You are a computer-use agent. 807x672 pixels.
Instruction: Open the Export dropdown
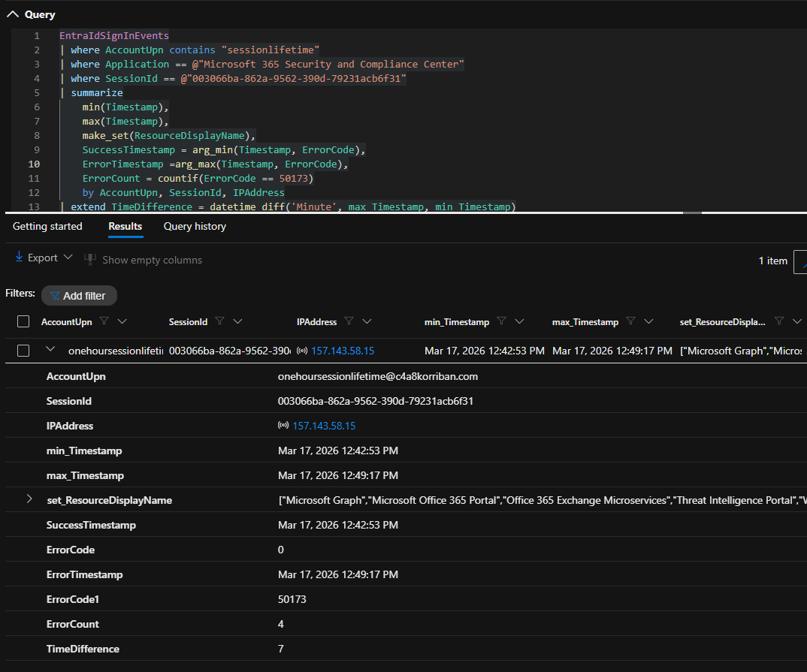click(44, 258)
